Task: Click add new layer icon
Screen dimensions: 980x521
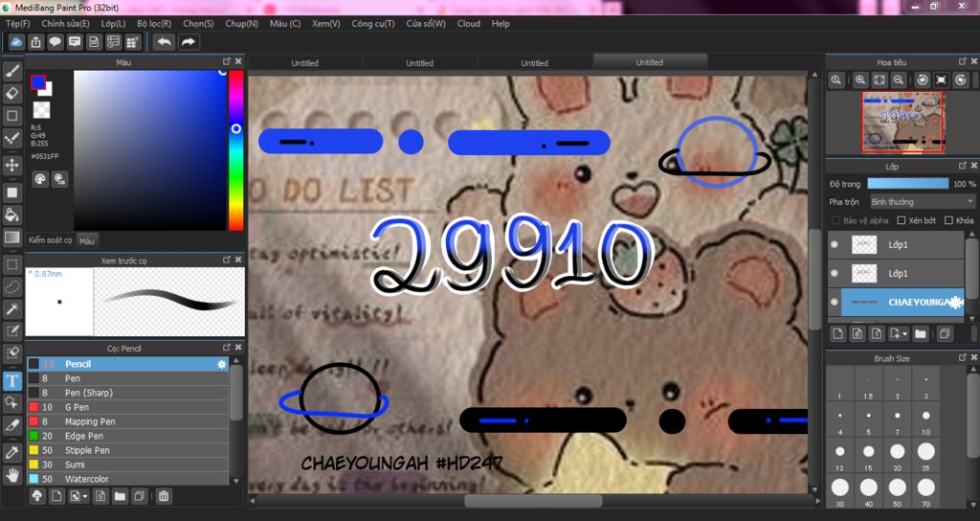Action: click(x=838, y=334)
